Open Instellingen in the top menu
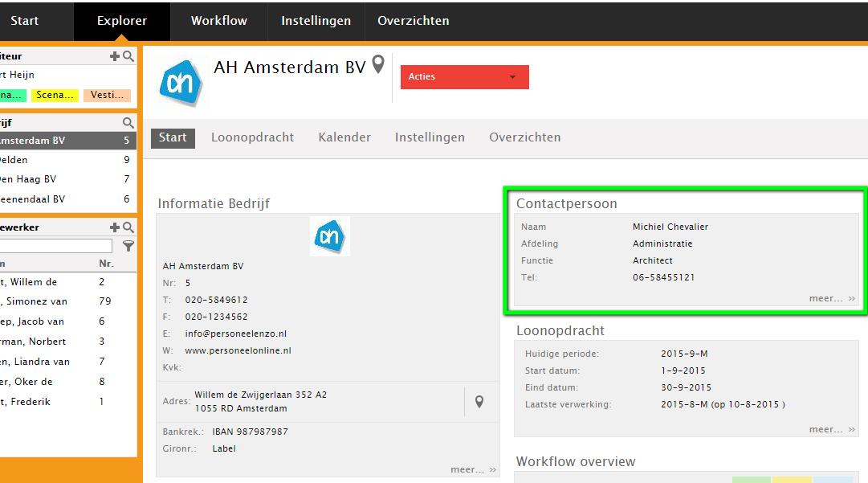The width and height of the screenshot is (868, 483). tap(316, 21)
